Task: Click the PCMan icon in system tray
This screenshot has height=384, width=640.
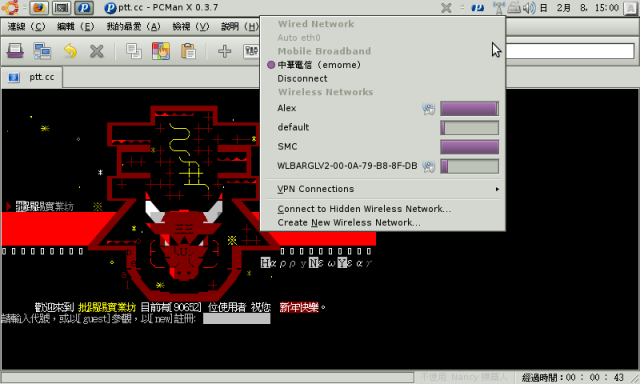Action: click(478, 7)
